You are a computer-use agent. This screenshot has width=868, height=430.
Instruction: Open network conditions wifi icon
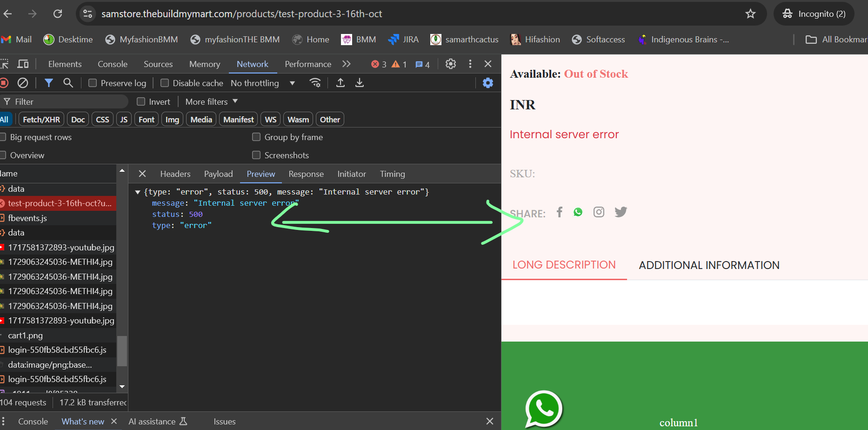click(315, 83)
